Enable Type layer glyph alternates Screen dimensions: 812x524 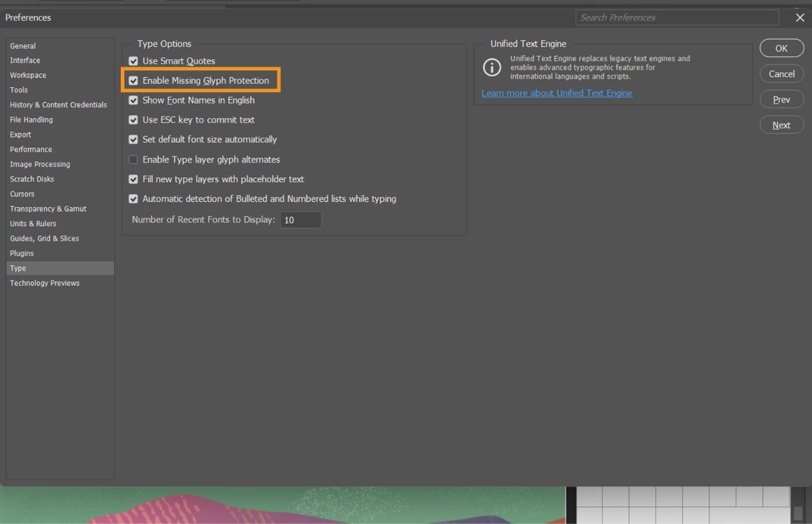click(133, 160)
